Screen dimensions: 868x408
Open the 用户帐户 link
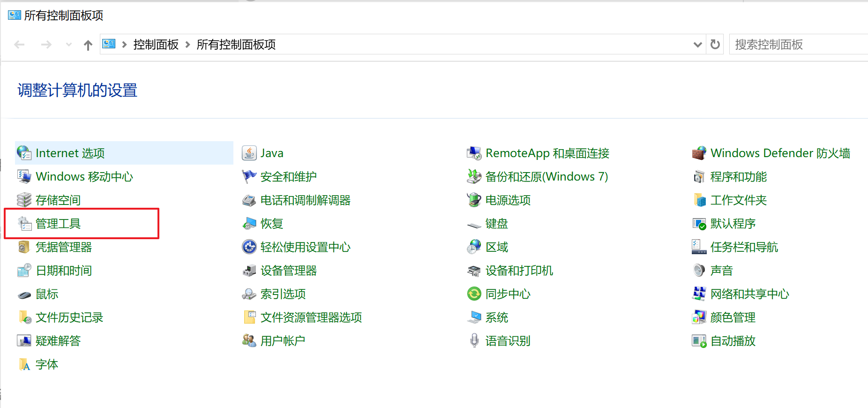(x=283, y=341)
